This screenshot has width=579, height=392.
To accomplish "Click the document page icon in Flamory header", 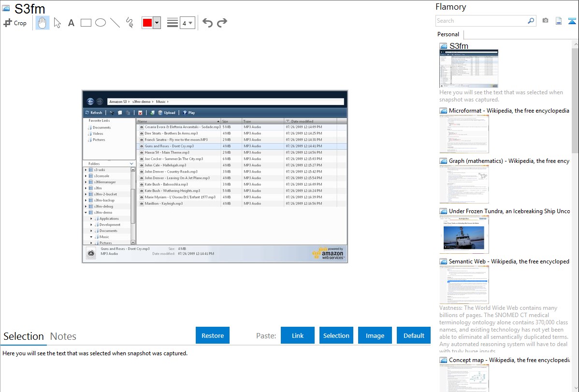I will (x=559, y=21).
